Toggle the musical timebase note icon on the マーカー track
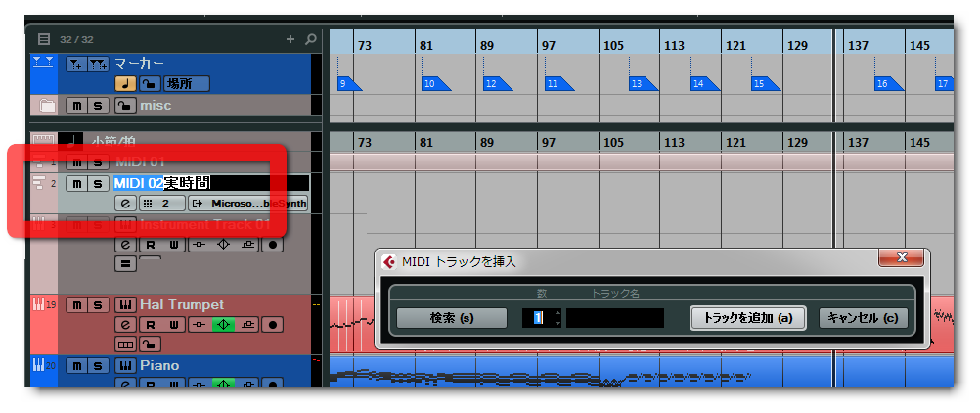This screenshot has height=413, width=980. tap(125, 84)
